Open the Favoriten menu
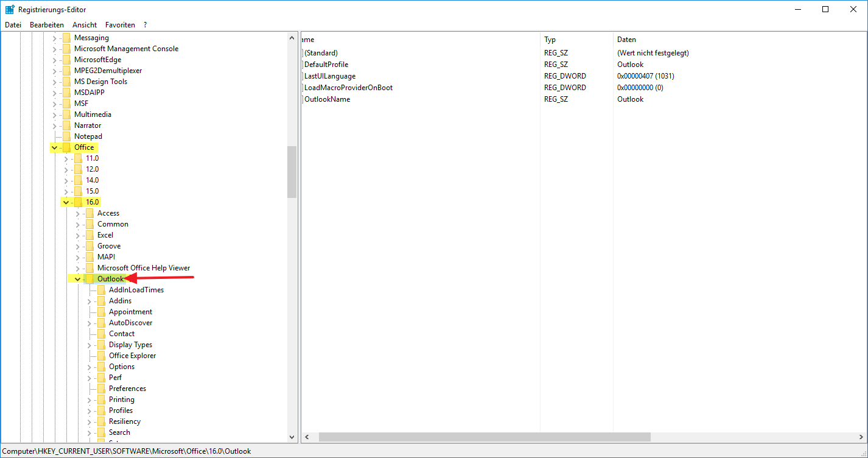Viewport: 868px width, 458px height. tap(120, 25)
